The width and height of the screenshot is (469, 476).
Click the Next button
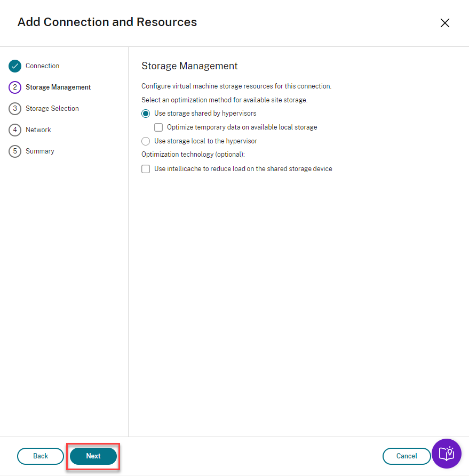pyautogui.click(x=93, y=456)
